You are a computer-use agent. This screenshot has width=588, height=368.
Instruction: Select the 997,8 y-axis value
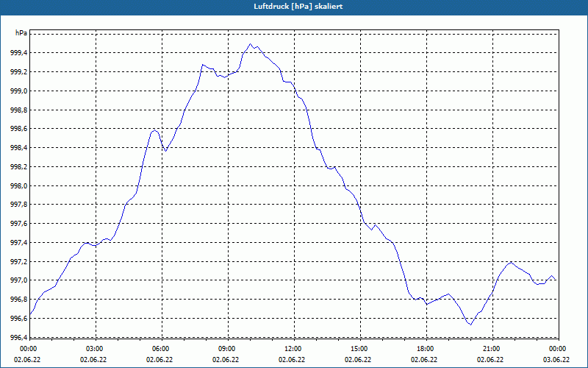click(19, 205)
